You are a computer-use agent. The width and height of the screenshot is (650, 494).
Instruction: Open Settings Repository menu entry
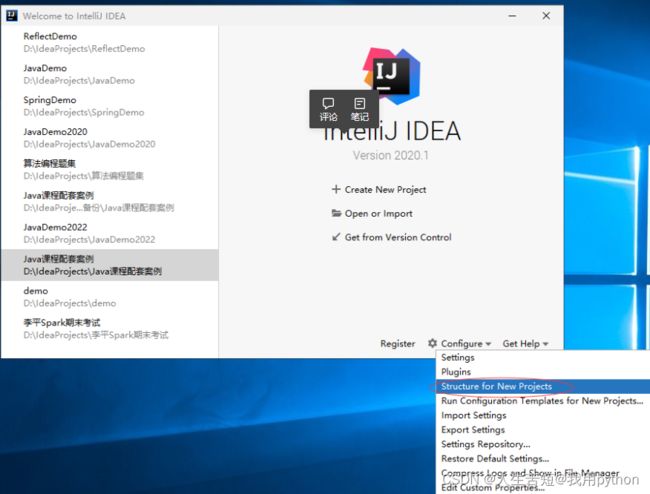pos(543,444)
